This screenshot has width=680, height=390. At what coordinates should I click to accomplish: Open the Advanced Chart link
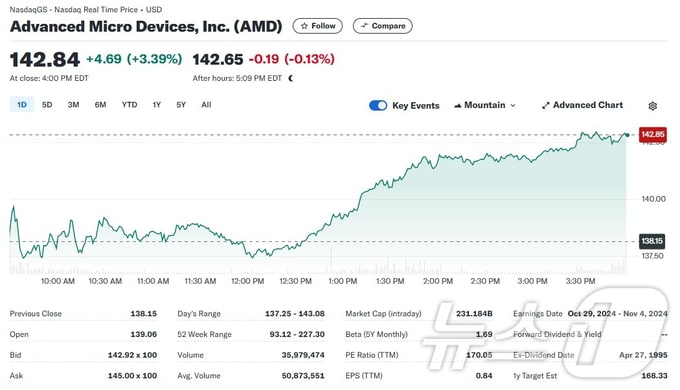click(582, 105)
